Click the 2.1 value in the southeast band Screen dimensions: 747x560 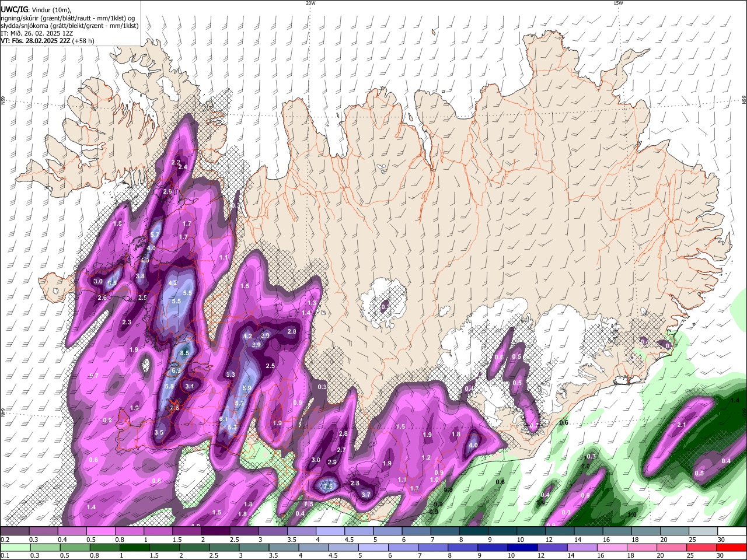(x=682, y=425)
